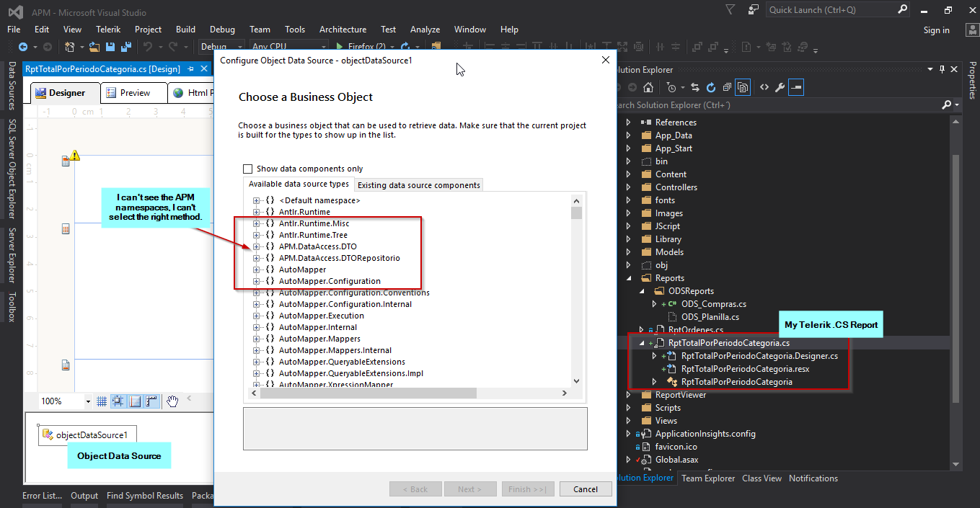
Task: Toggle Show All Files in Solution Explorer
Action: (743, 88)
